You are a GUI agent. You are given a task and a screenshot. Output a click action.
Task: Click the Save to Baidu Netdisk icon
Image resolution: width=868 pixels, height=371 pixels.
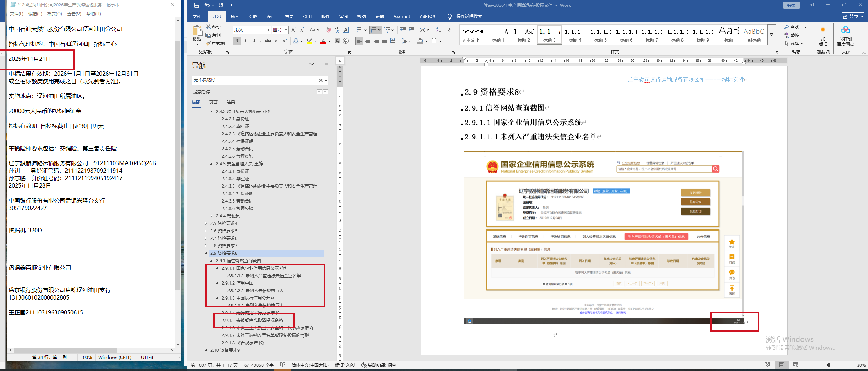click(x=846, y=30)
